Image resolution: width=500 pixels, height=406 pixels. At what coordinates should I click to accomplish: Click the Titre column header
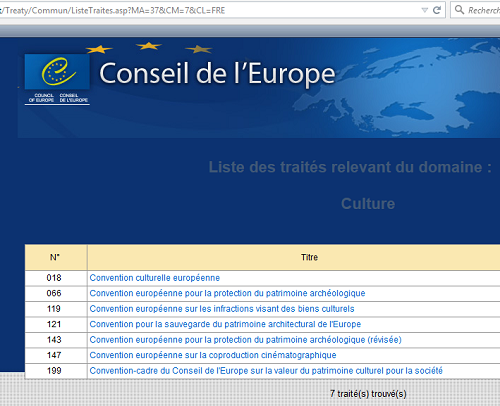(309, 257)
